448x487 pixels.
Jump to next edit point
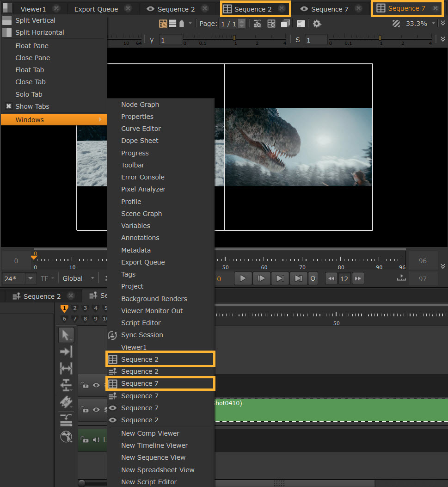[280, 278]
